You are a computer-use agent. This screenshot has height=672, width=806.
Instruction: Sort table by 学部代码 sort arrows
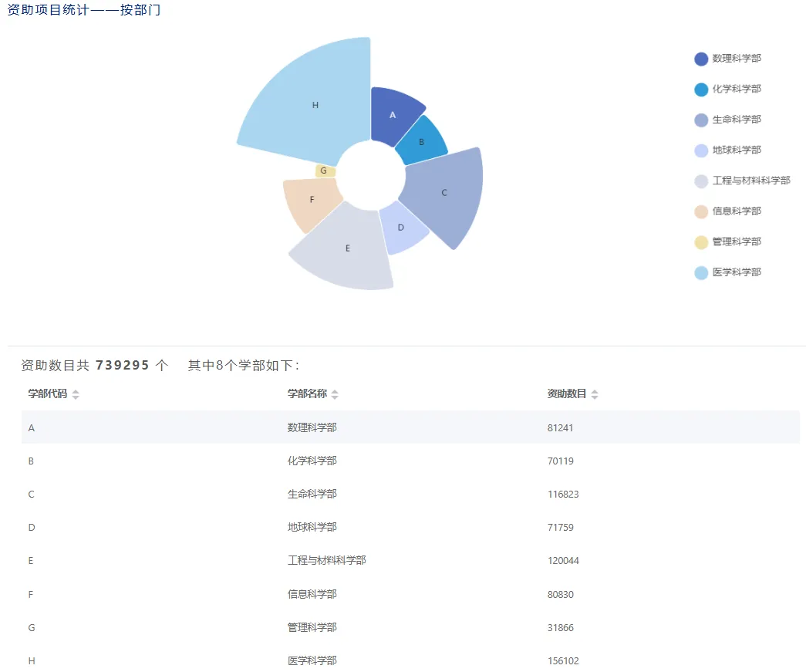coord(76,394)
